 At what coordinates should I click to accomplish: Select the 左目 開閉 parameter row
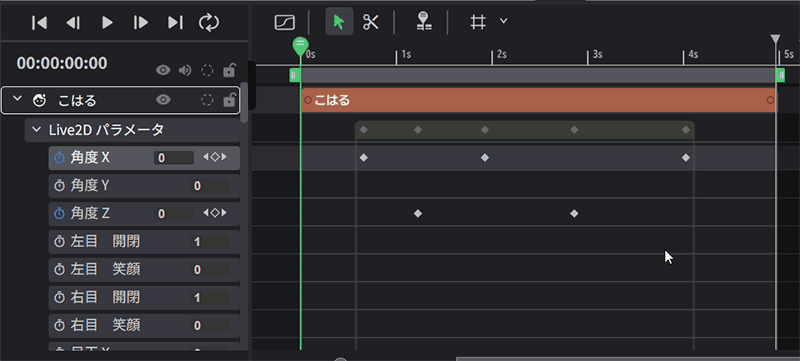pos(144,242)
